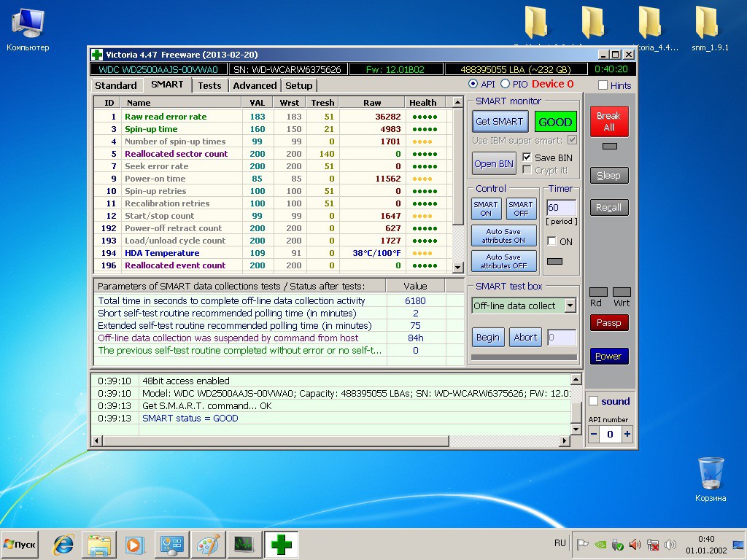Image resolution: width=747 pixels, height=560 pixels.
Task: Click the SMART table scroll-up arrow
Action: click(x=457, y=102)
